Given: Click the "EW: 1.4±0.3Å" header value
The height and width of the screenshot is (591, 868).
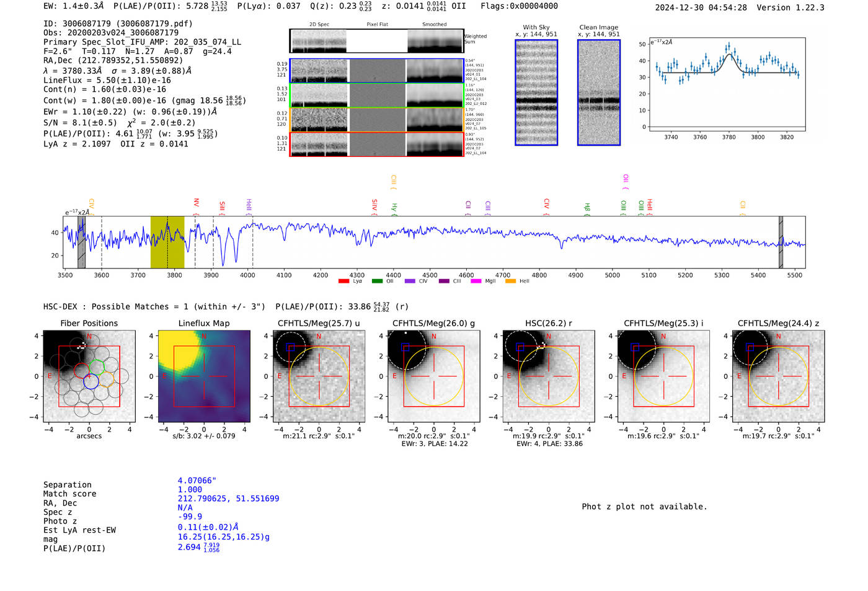Looking at the screenshot, I should [74, 6].
